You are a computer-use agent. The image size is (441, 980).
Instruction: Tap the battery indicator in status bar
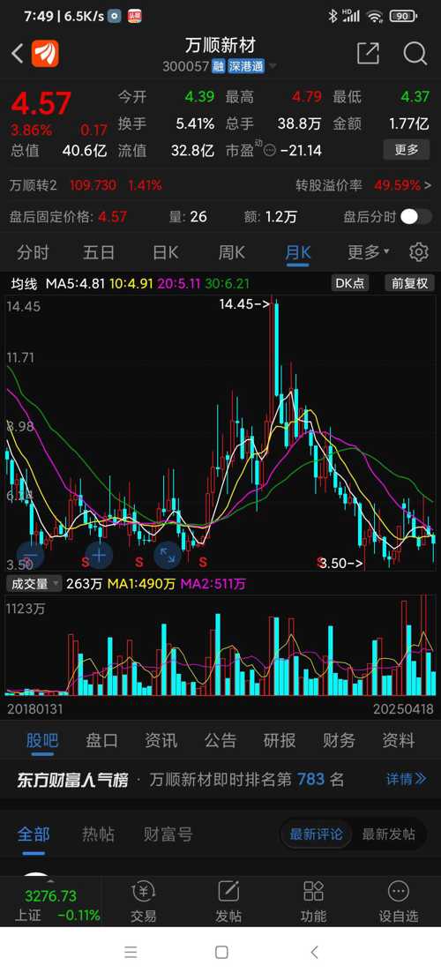403,17
